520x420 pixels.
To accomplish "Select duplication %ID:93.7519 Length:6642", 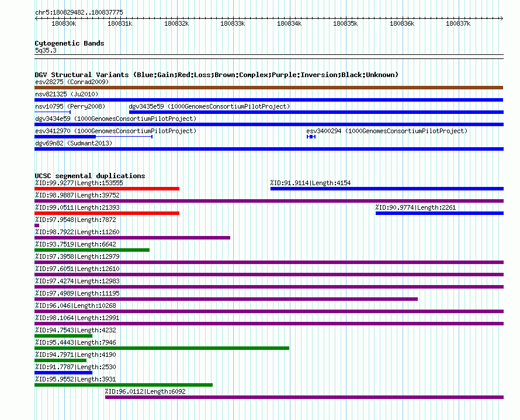I will click(x=92, y=250).
